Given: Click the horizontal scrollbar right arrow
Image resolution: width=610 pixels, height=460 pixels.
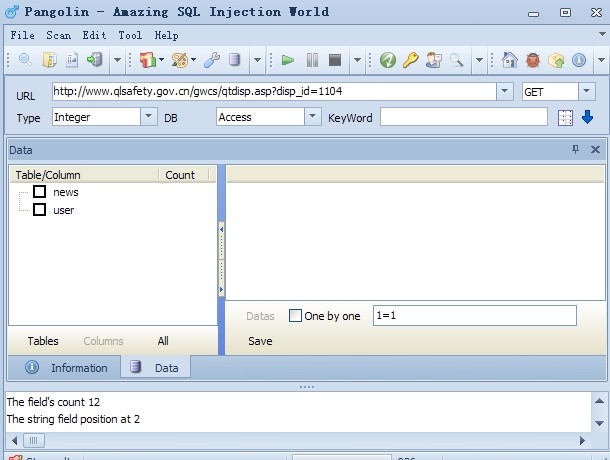Looking at the screenshot, I should (x=582, y=441).
